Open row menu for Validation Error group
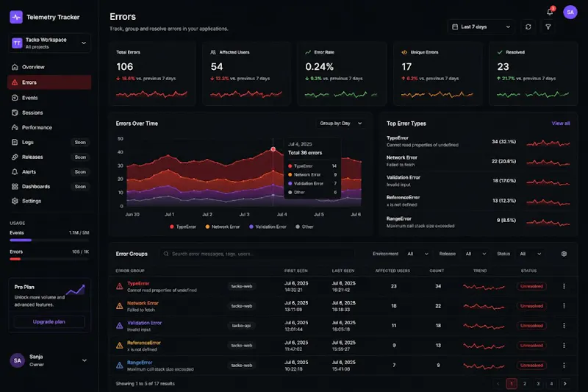Screen dimensions: 588x392 click(x=564, y=326)
